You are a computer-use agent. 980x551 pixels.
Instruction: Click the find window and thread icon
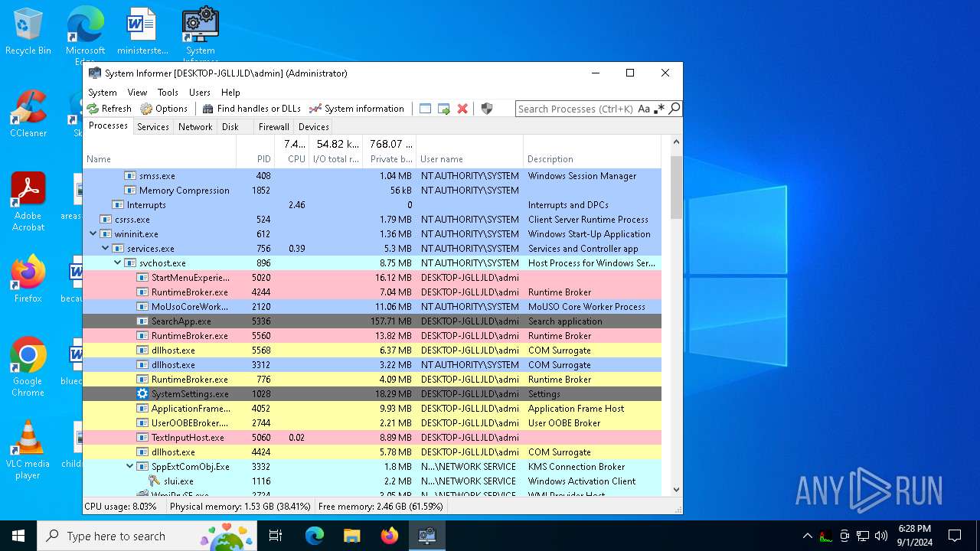(x=444, y=109)
